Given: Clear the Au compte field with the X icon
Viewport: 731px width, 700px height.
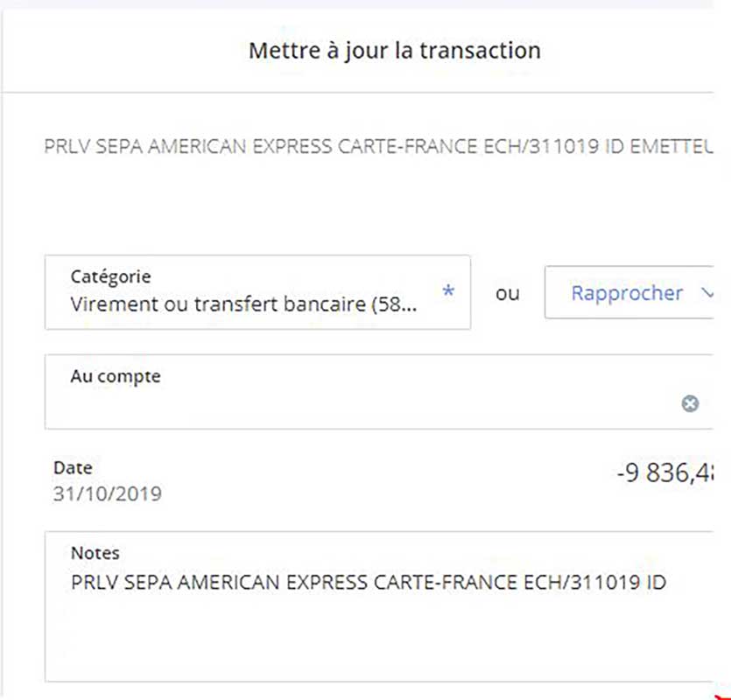Looking at the screenshot, I should pos(690,403).
